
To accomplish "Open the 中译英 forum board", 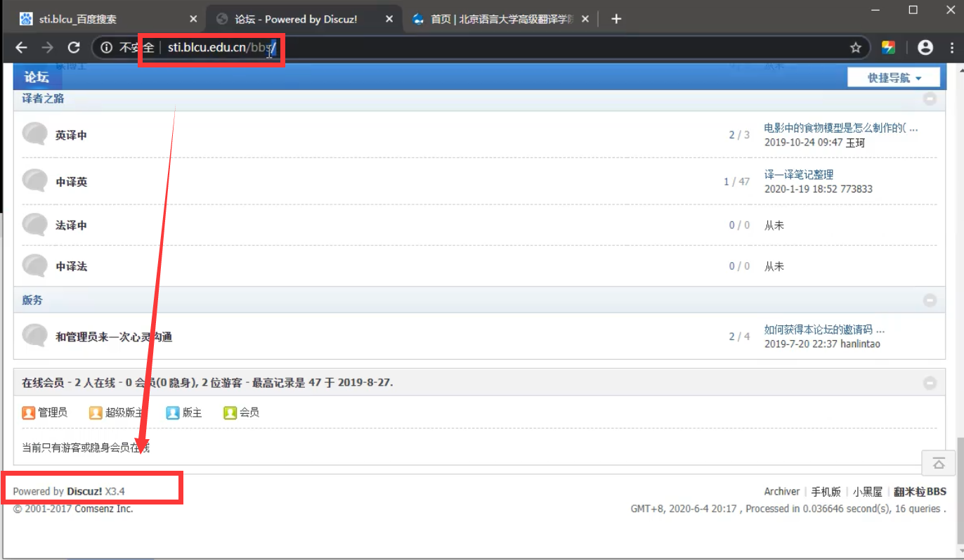I will [x=72, y=182].
